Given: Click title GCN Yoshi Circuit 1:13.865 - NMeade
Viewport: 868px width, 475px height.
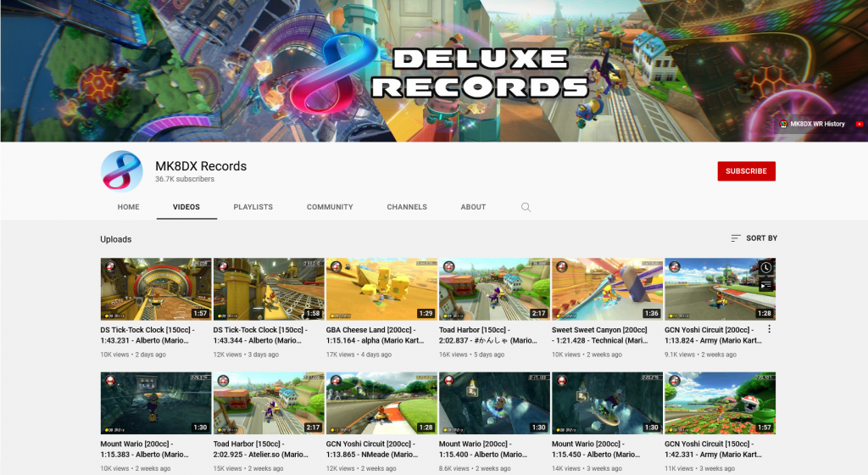Looking at the screenshot, I should (372, 449).
